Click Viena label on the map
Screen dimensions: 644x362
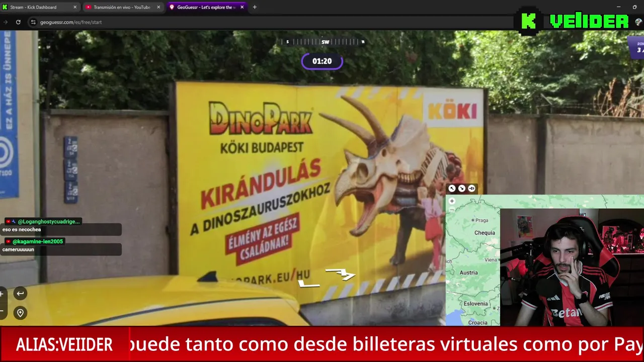tap(491, 260)
